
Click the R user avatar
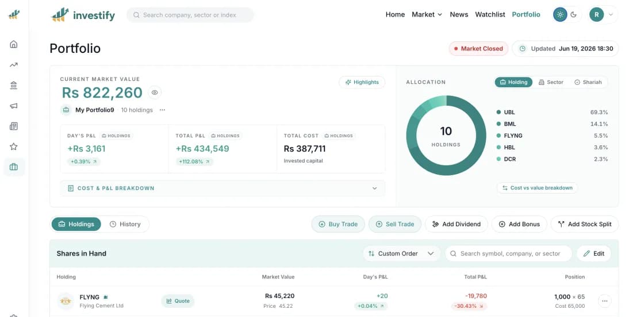click(596, 15)
